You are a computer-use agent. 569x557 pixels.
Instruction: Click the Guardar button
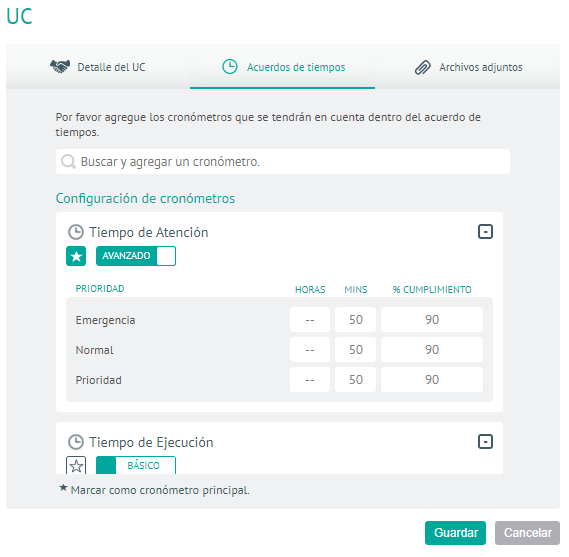pyautogui.click(x=455, y=533)
